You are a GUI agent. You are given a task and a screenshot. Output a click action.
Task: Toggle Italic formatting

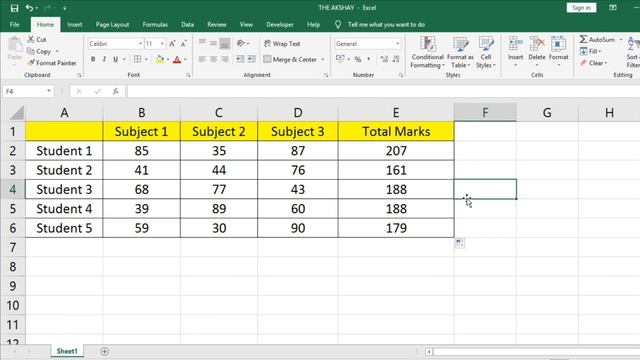click(104, 59)
